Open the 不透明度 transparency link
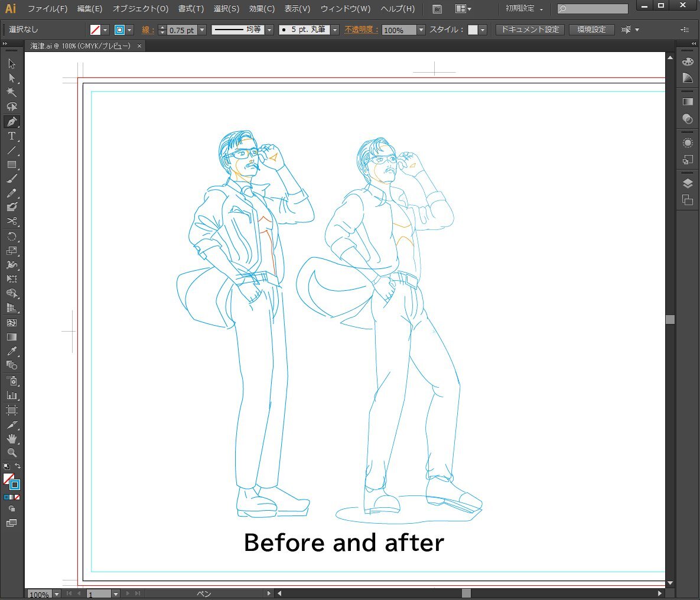This screenshot has height=600, width=700. point(361,30)
